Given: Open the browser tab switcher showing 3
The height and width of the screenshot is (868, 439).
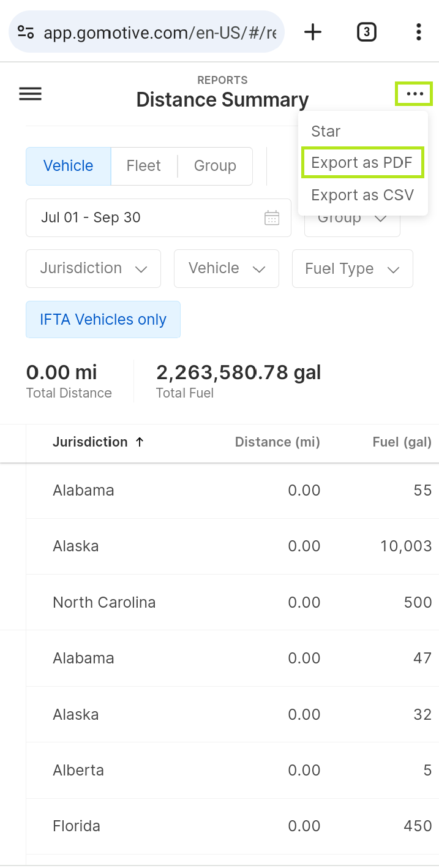Looking at the screenshot, I should click(x=366, y=32).
